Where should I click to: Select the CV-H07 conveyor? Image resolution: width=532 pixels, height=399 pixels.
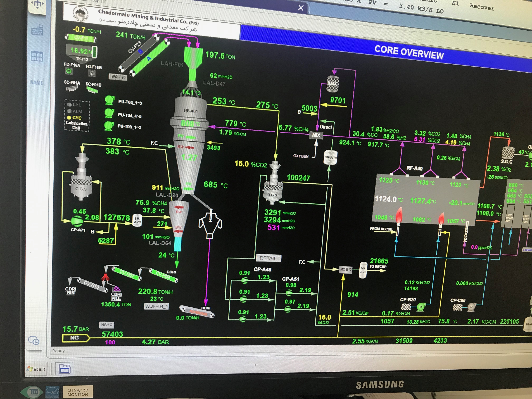pos(127,274)
